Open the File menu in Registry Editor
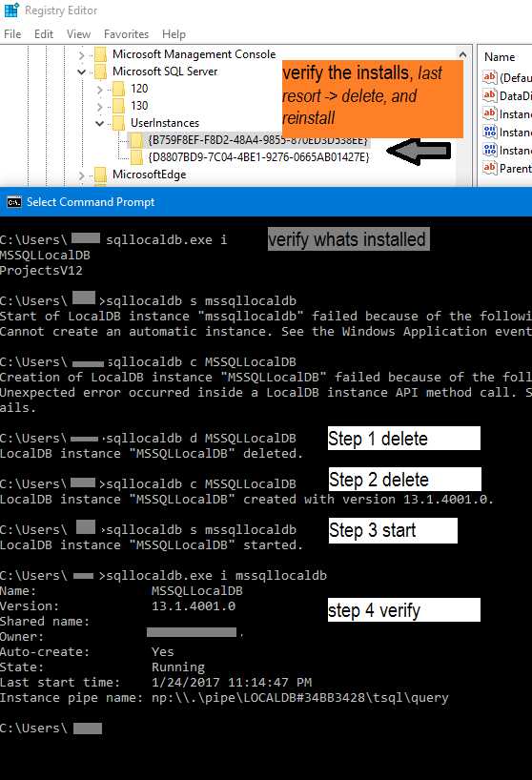 12,33
